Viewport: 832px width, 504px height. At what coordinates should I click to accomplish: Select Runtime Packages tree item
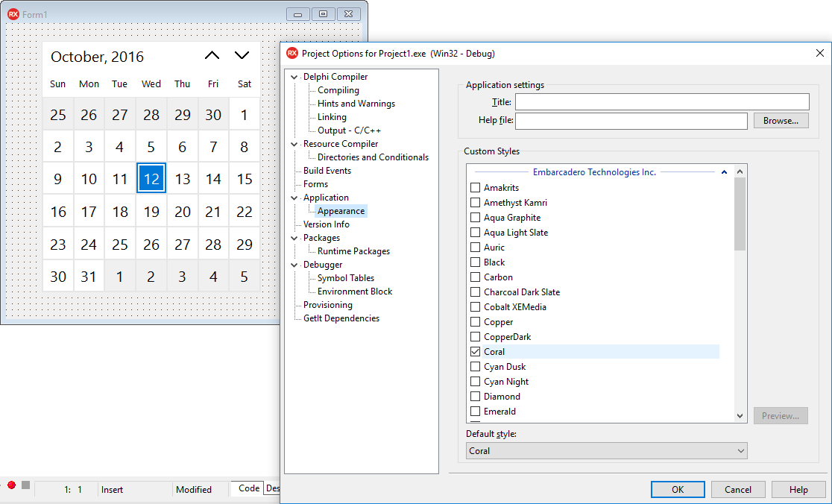[x=353, y=251]
